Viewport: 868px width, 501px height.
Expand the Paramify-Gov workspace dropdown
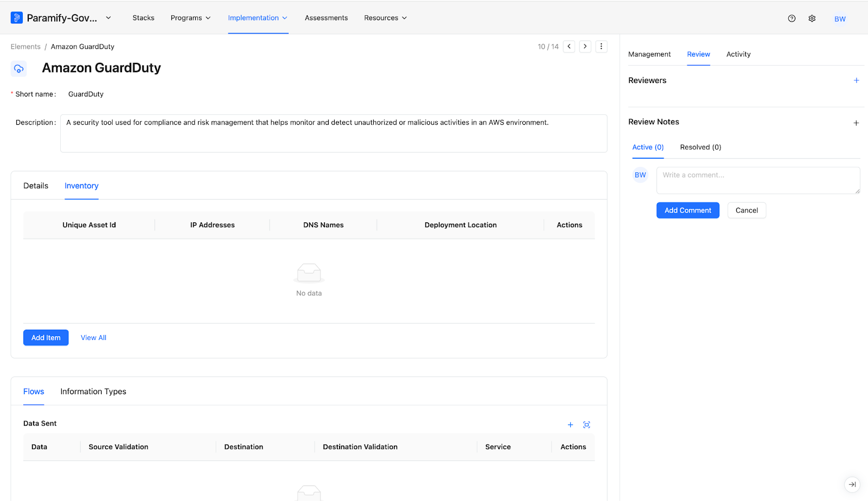[108, 18]
